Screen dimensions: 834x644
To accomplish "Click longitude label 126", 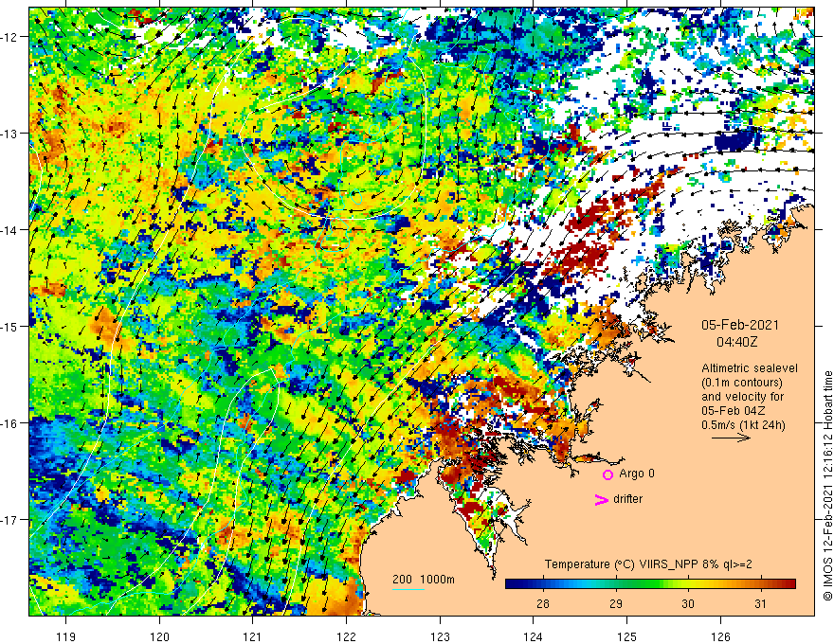I will tap(720, 636).
